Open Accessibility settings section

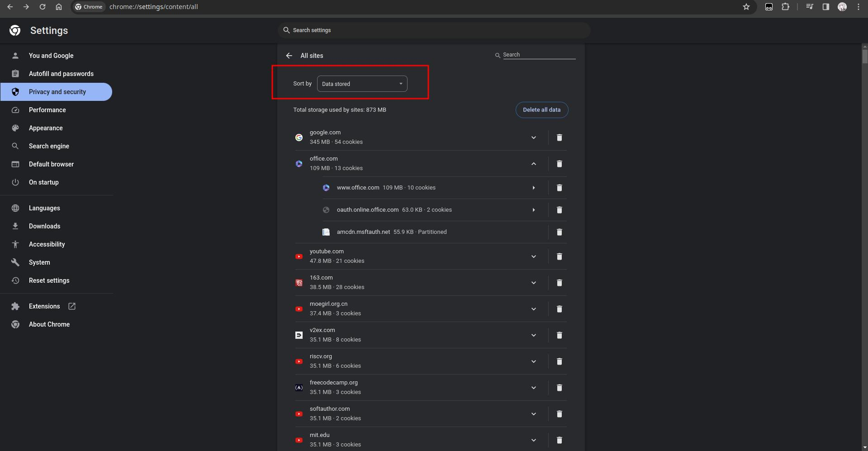(56, 244)
